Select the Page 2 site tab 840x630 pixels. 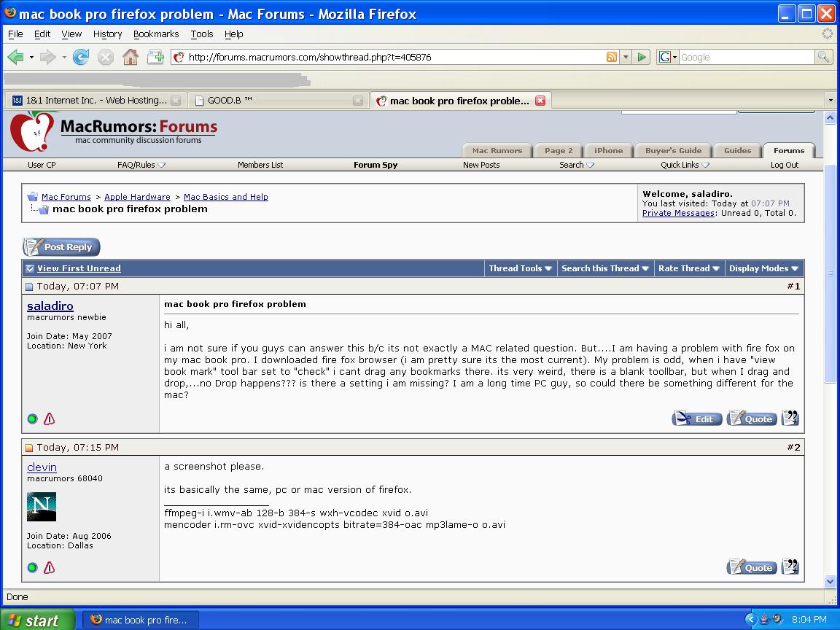559,150
